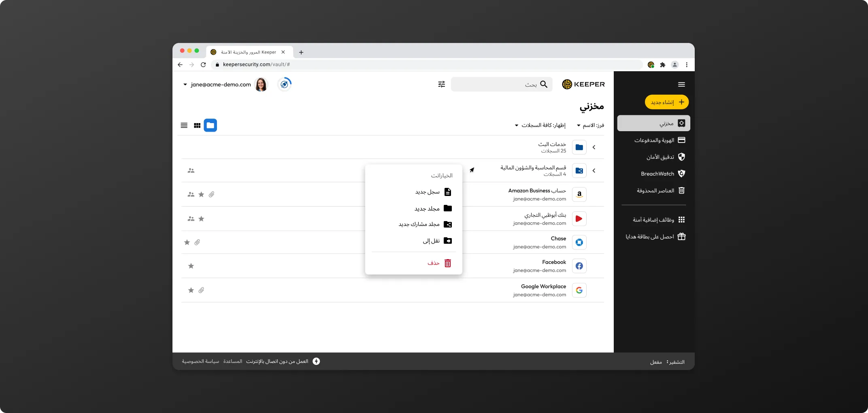Open BreachWatch in the sidebar
Viewport: 868px width, 413px height.
663,174
